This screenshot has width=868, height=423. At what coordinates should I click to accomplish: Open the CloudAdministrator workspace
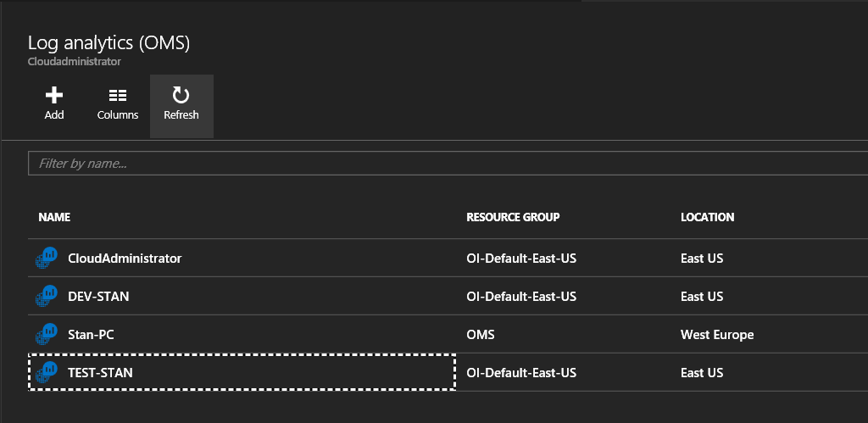click(x=125, y=259)
